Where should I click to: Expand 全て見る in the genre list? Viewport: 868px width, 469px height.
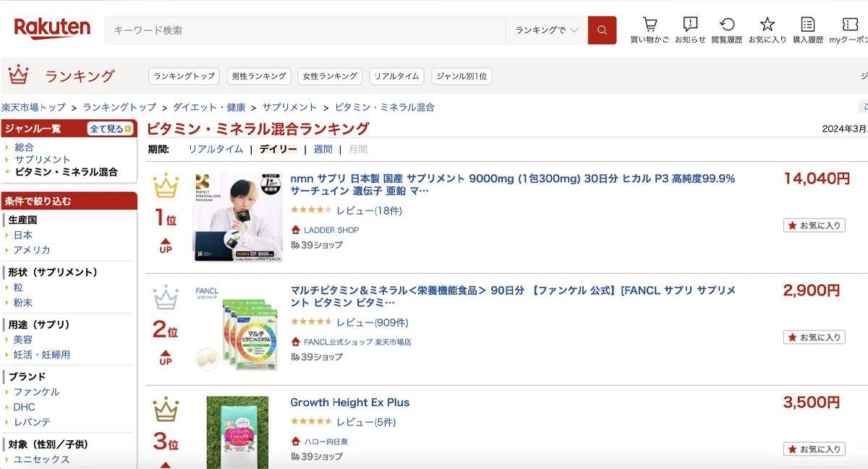110,129
